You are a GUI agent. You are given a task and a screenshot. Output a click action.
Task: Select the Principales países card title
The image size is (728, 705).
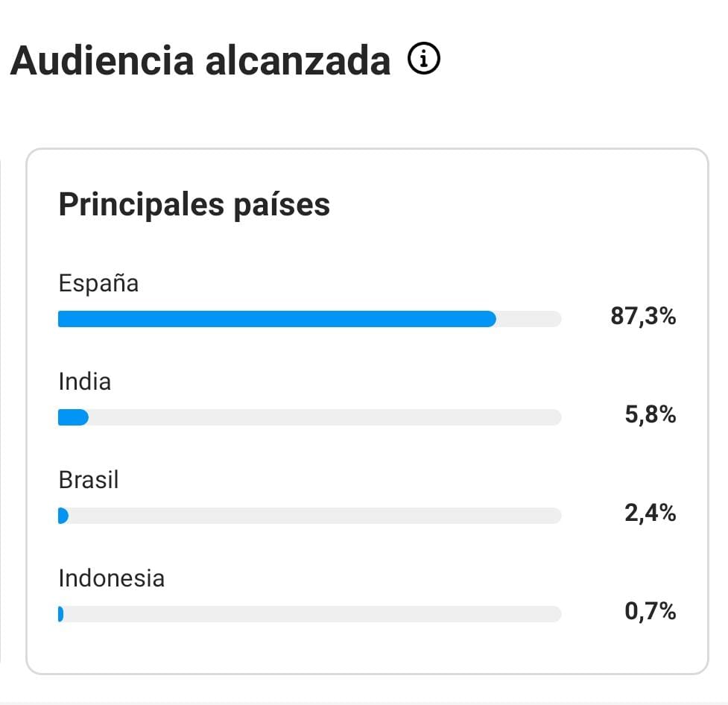(x=194, y=204)
